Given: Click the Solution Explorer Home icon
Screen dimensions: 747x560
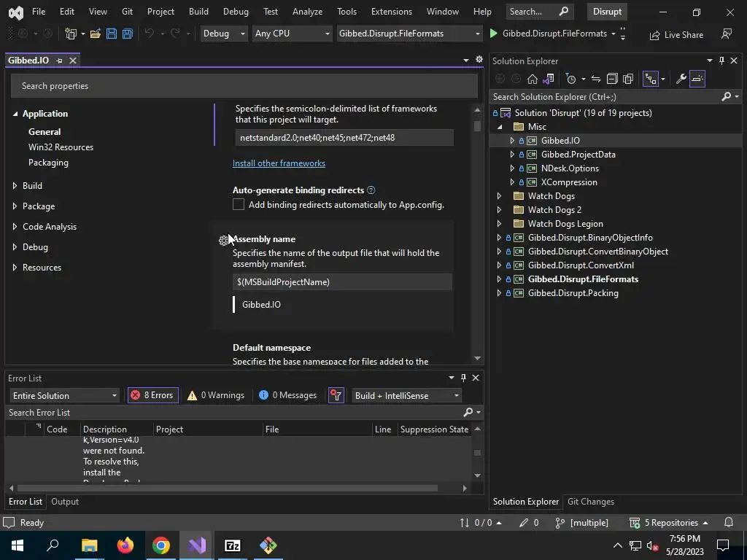Looking at the screenshot, I should pos(532,79).
